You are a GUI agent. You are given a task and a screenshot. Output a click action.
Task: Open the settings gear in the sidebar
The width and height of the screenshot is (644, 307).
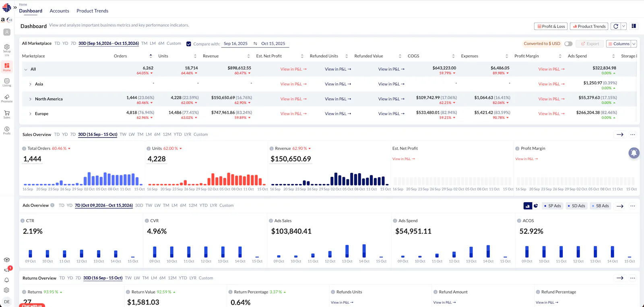pyautogui.click(x=7, y=290)
